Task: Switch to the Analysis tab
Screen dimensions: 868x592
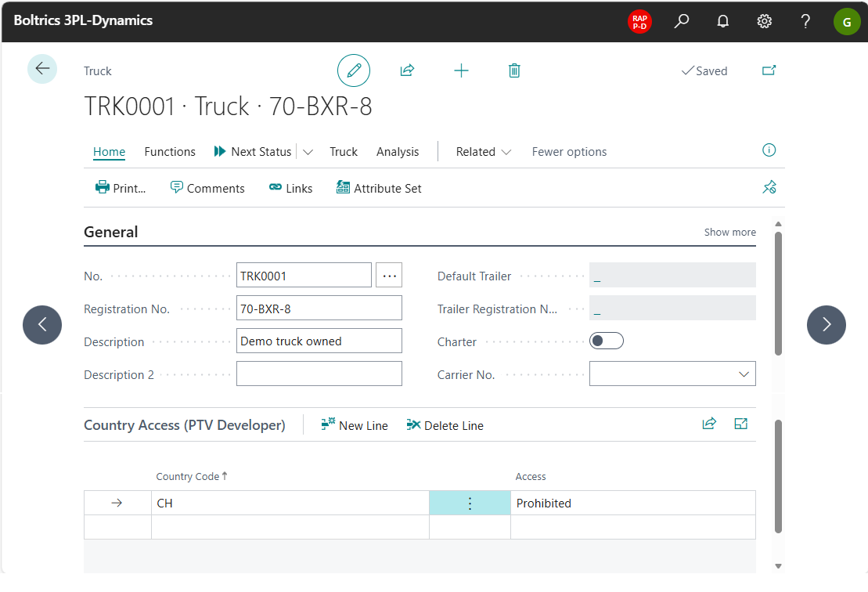Action: click(x=397, y=151)
